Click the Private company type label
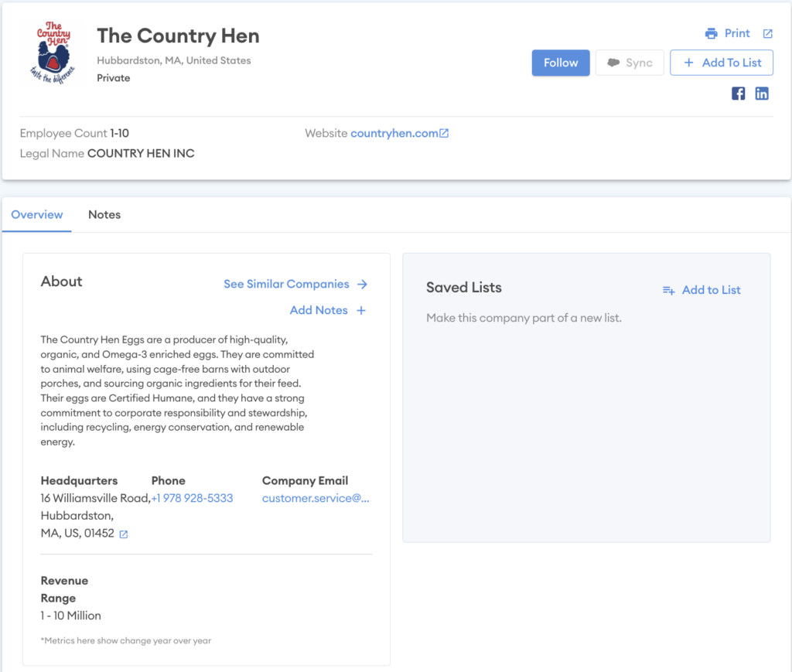Image resolution: width=792 pixels, height=672 pixels. click(114, 78)
